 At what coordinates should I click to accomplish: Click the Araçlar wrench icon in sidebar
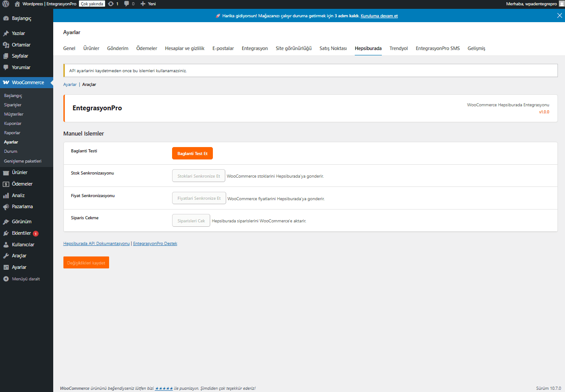(x=6, y=256)
